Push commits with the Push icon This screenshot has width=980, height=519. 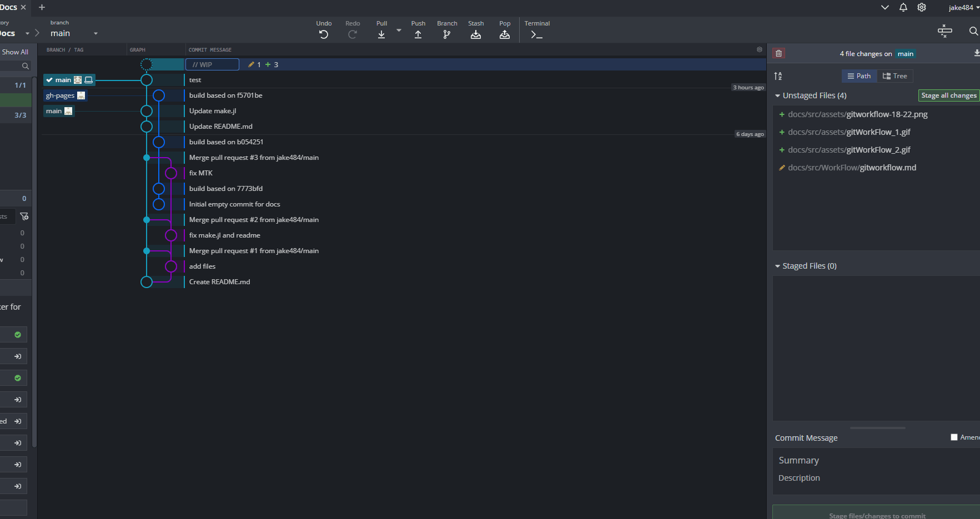418,34
